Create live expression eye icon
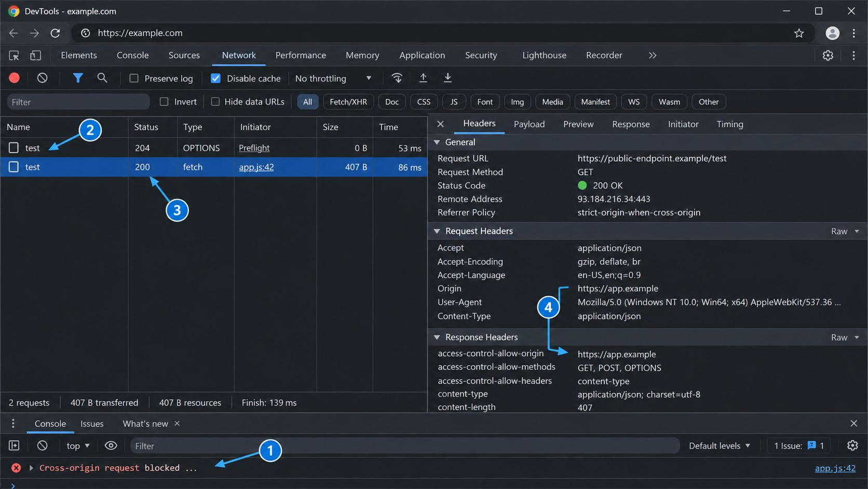868x489 pixels. pyautogui.click(x=111, y=446)
